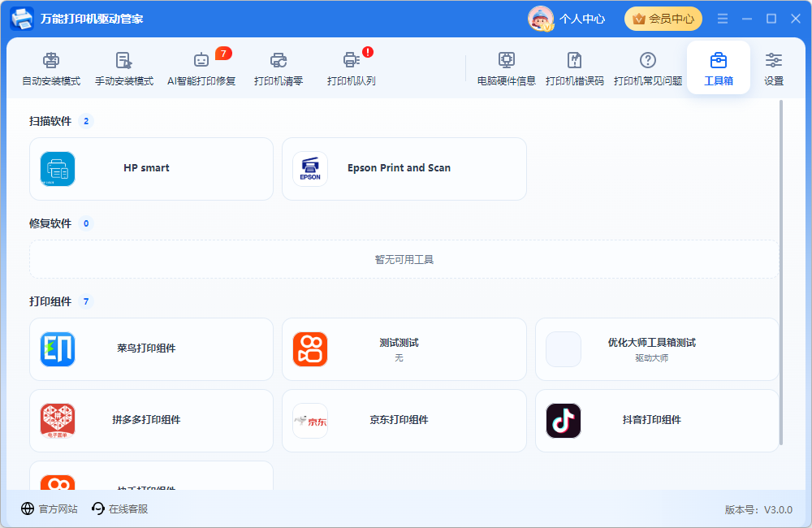Click the HP smart app icon
Screen dimensions: 812x528
pyautogui.click(x=58, y=169)
